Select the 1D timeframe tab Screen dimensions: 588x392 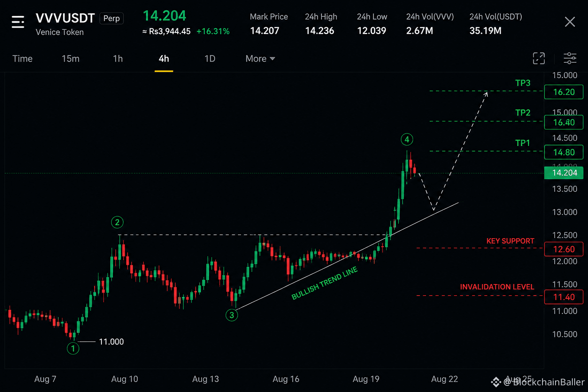point(210,59)
